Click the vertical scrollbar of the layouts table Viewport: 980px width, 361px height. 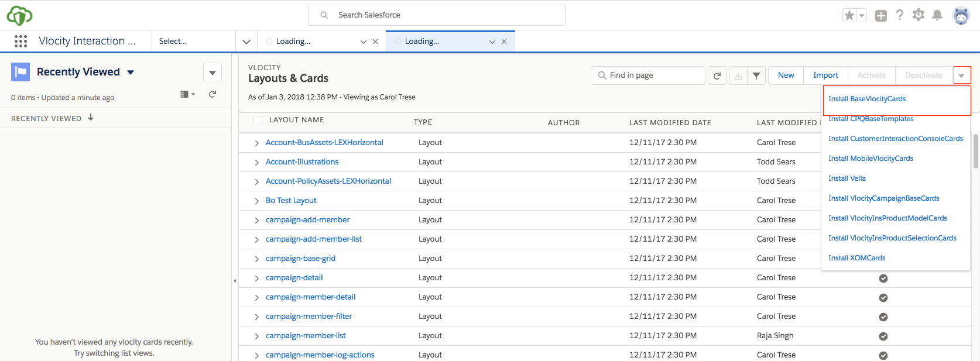976,151
